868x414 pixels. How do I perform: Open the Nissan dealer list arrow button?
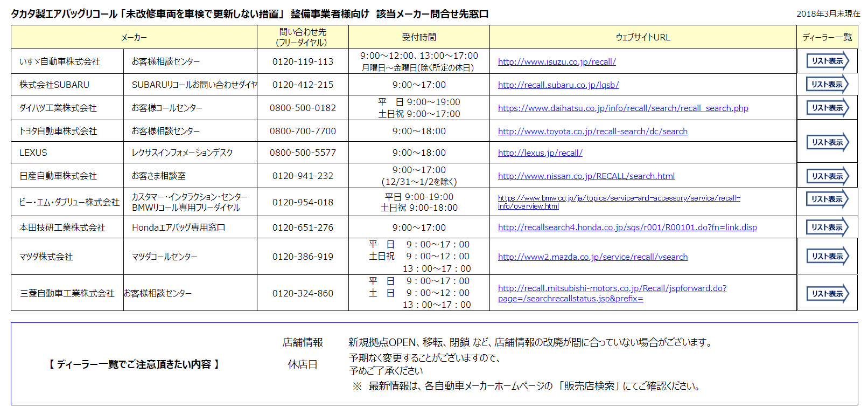tap(828, 176)
